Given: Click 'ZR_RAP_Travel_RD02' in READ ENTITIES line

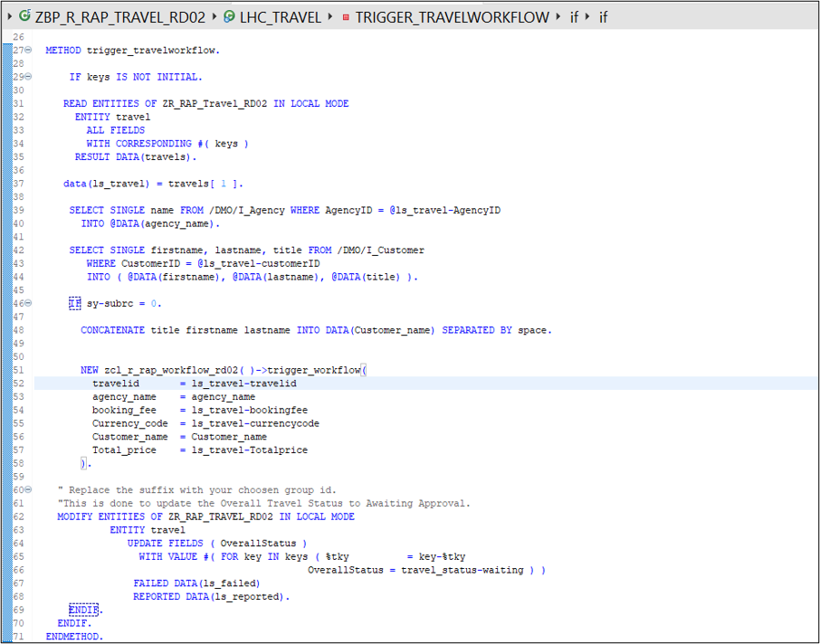Looking at the screenshot, I should [x=215, y=103].
